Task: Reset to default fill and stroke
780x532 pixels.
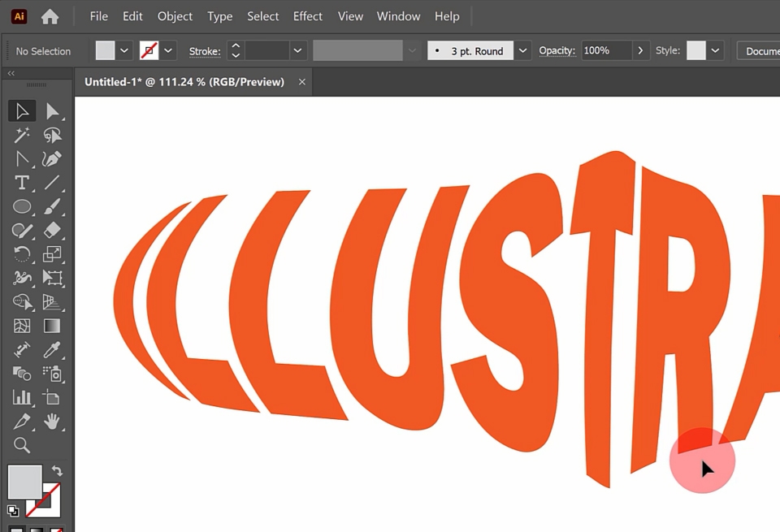Action: click(x=13, y=510)
